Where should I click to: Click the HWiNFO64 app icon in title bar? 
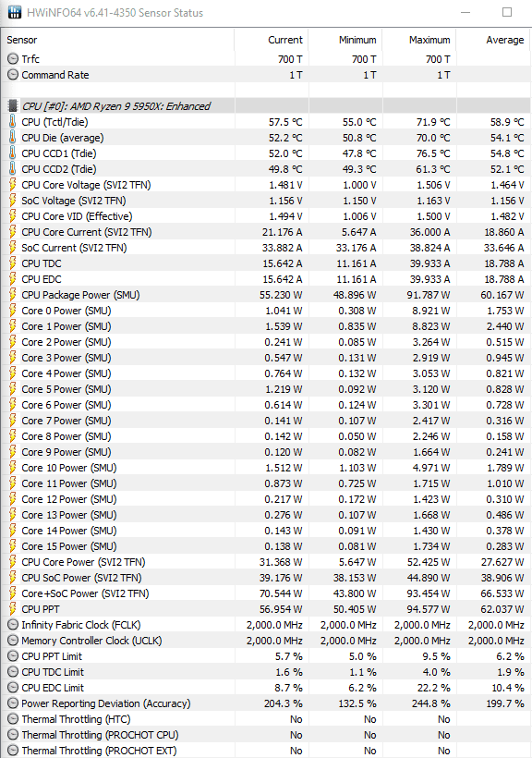15,12
